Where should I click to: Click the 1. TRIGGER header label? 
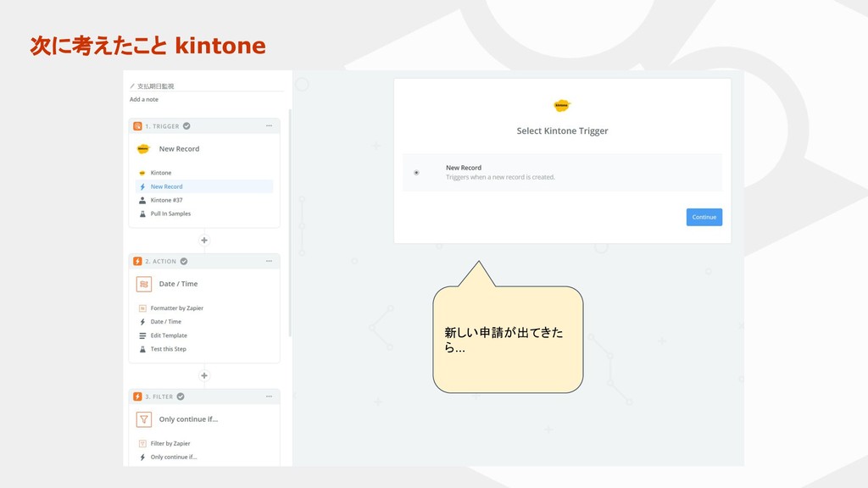click(x=162, y=126)
